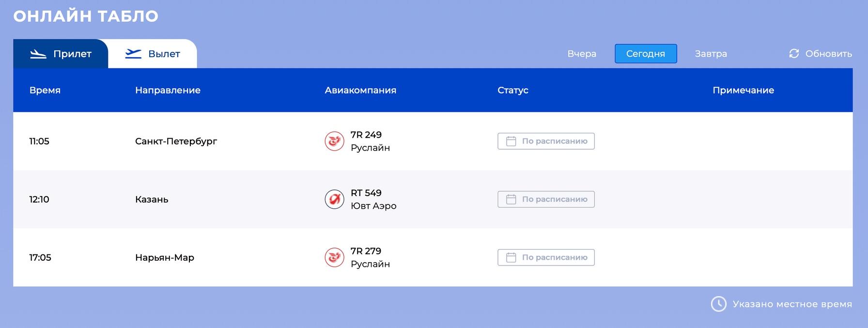This screenshot has height=328, width=868.
Task: Click the arrival plane icon on Прилет tab
Action: click(38, 54)
